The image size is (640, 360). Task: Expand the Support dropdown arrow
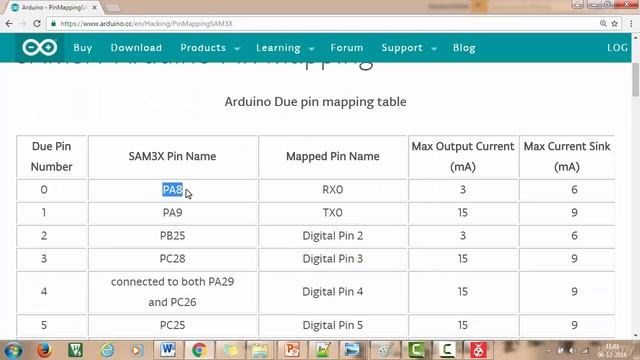434,49
